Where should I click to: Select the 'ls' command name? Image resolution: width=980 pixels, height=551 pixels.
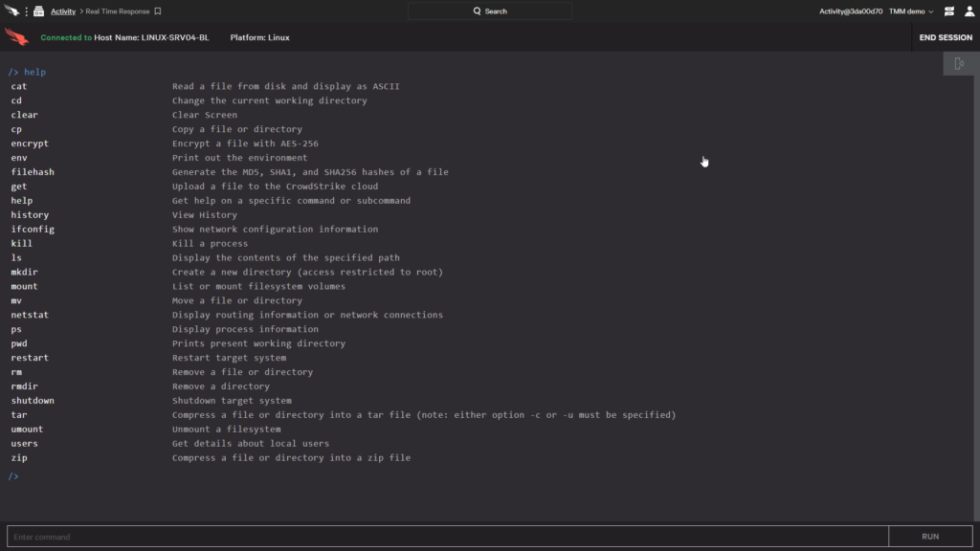click(16, 258)
